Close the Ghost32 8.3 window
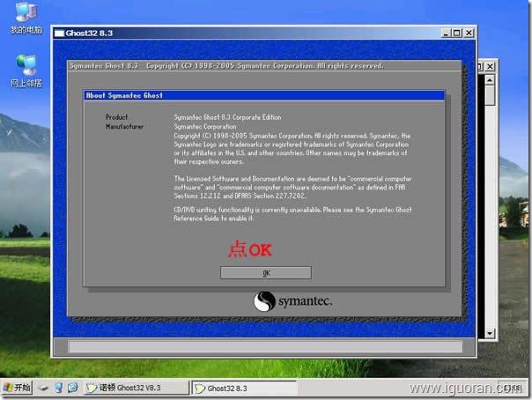532x400 pixels. point(467,33)
